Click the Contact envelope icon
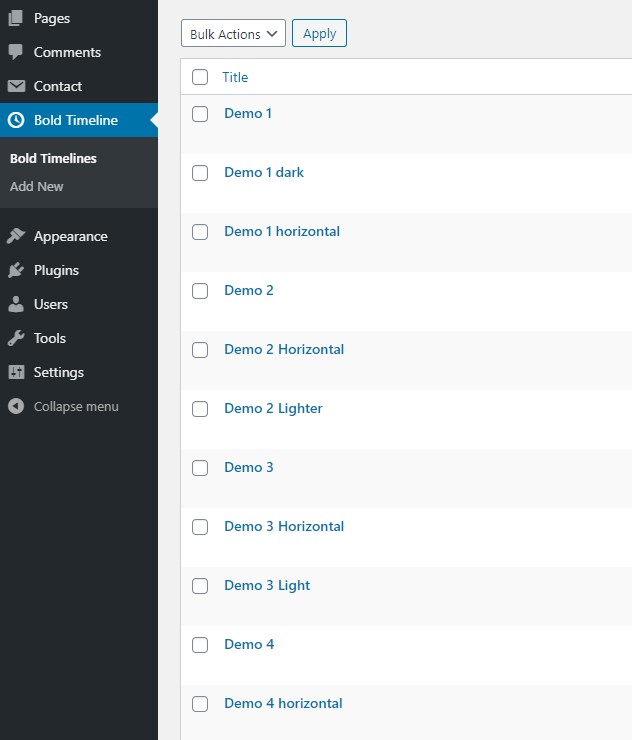 (x=16, y=86)
